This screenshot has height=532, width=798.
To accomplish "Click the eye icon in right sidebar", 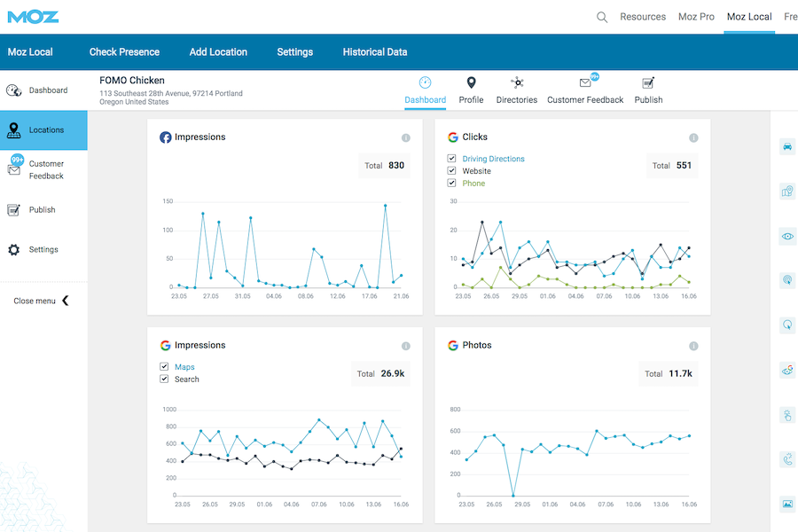I will (x=786, y=236).
